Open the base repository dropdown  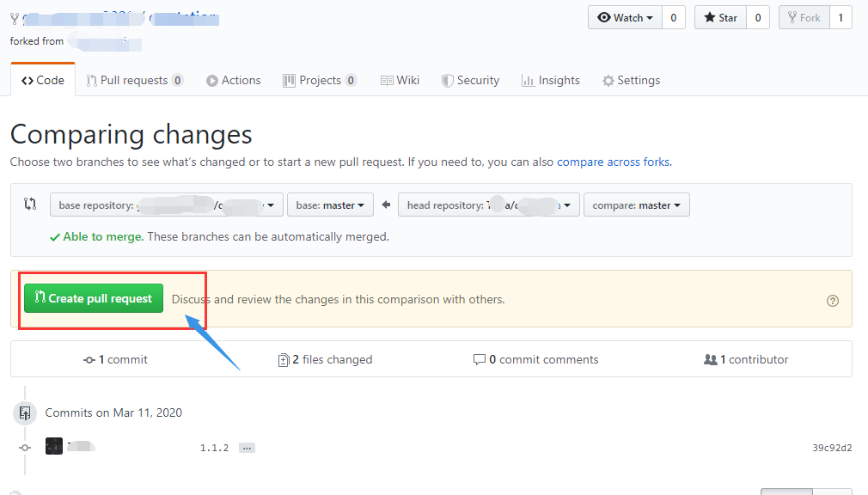coord(167,205)
